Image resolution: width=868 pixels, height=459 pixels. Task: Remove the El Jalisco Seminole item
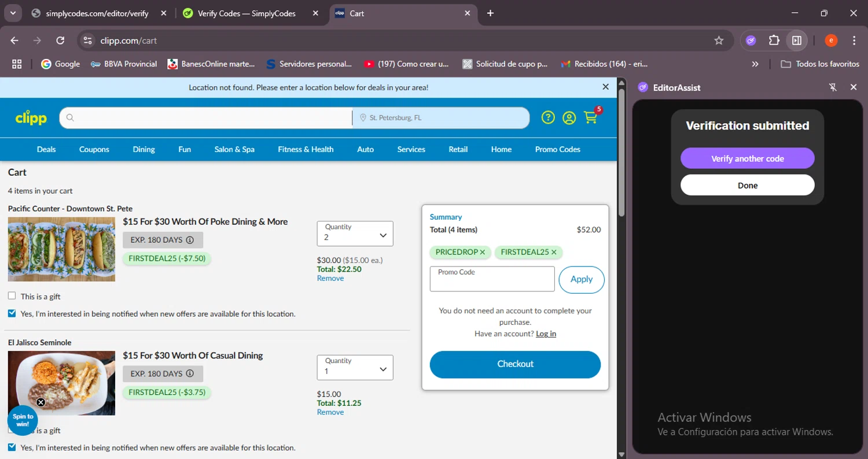point(330,412)
